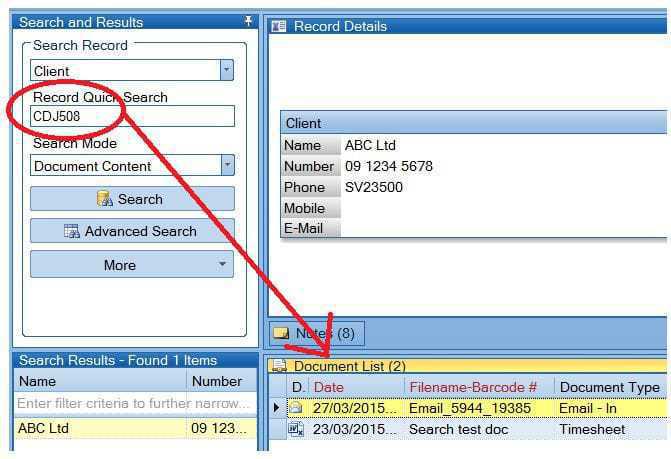
Task: Click the ABC Ltd name value in Client details
Action: [x=370, y=145]
